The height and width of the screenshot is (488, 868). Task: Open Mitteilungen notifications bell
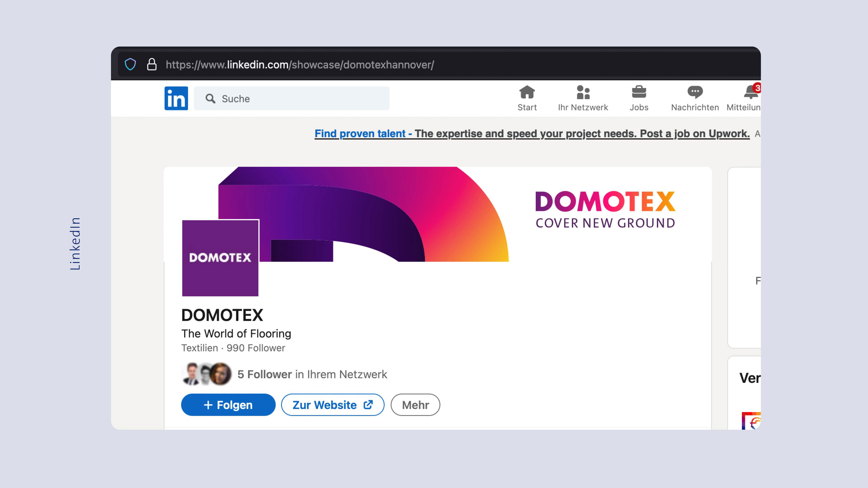744,98
